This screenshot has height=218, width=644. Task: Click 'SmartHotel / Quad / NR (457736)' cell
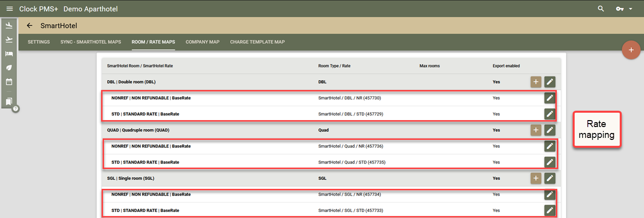350,146
